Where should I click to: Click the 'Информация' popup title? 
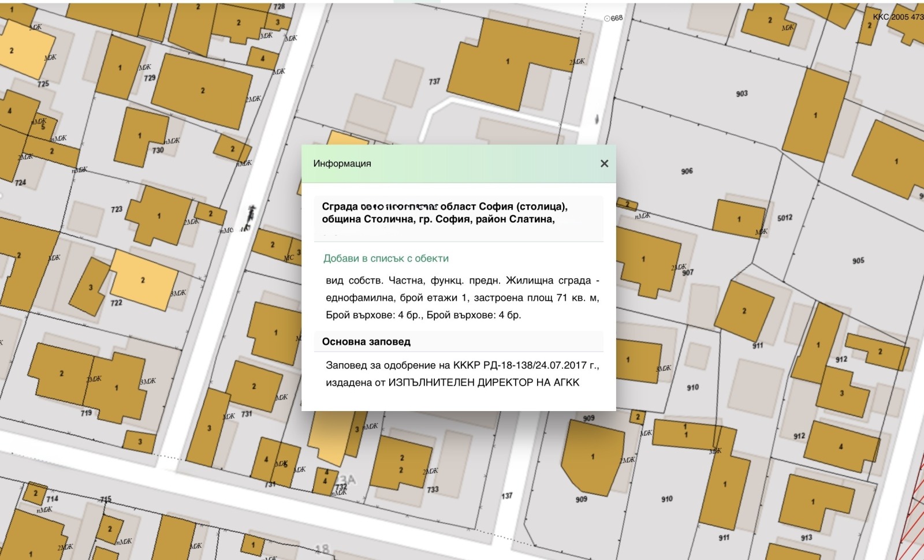342,163
